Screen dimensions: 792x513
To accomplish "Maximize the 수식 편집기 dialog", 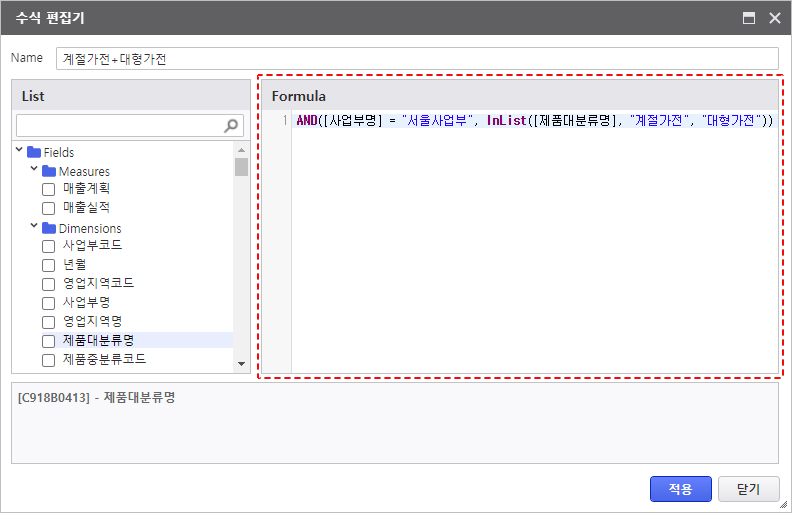I will coord(748,17).
